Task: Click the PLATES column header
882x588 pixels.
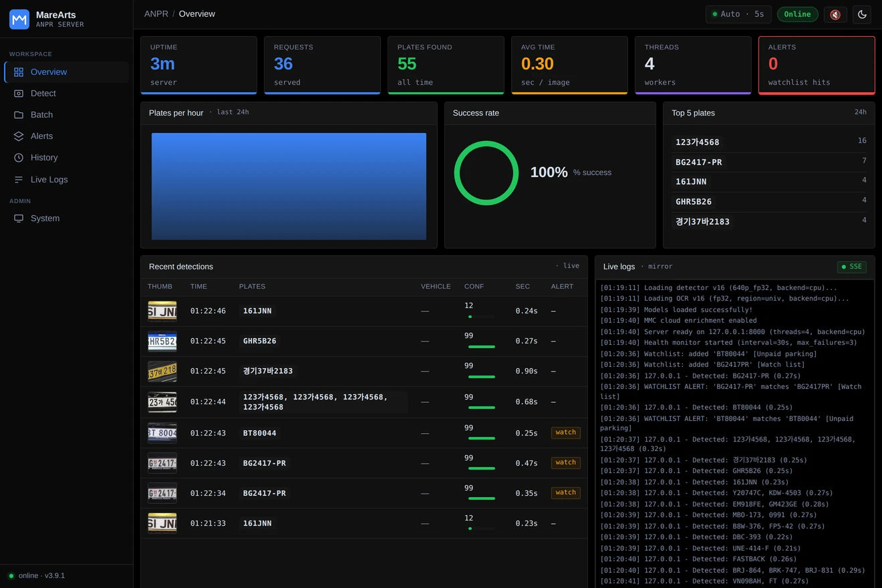Action: pos(252,287)
